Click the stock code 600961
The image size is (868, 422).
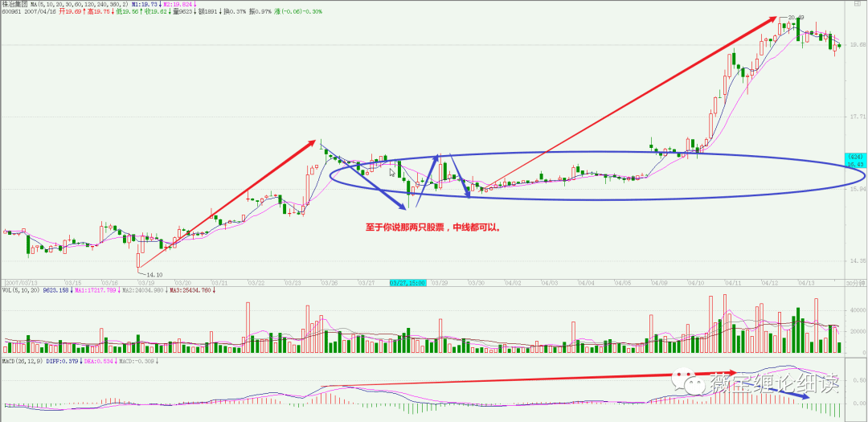pos(11,11)
